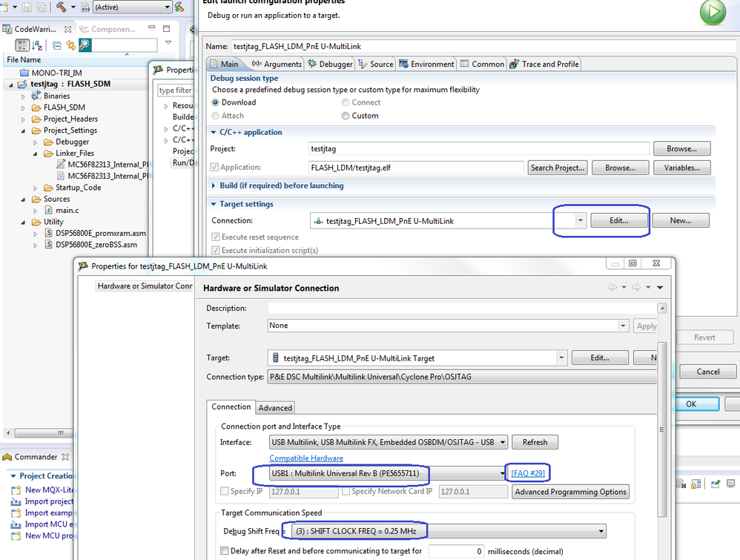Open the Compatible Hardware link
740x560 pixels.
(306, 458)
